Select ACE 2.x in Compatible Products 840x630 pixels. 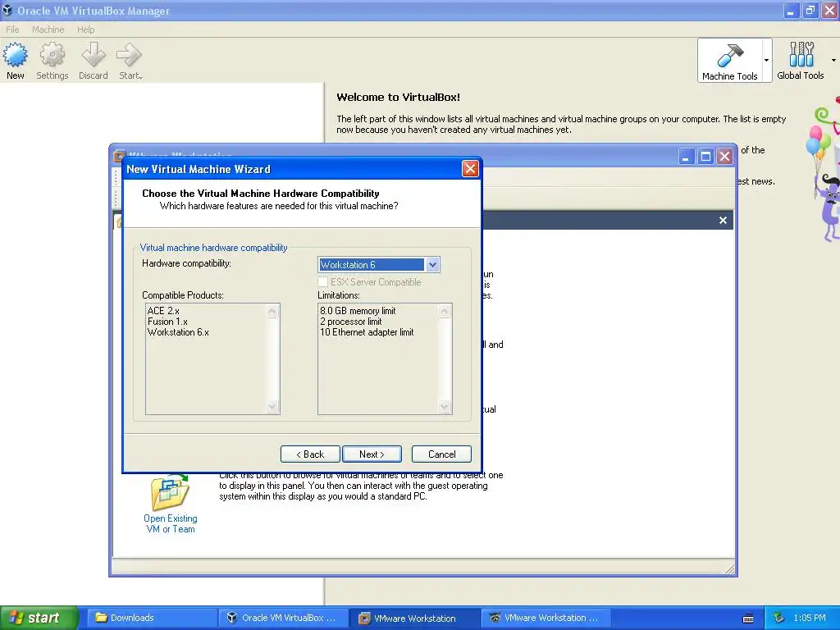(163, 311)
